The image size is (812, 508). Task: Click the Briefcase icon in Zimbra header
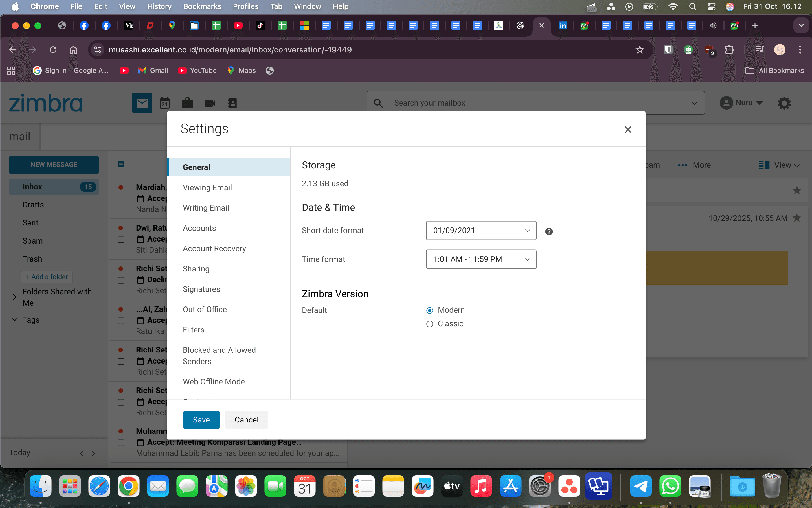coord(187,103)
